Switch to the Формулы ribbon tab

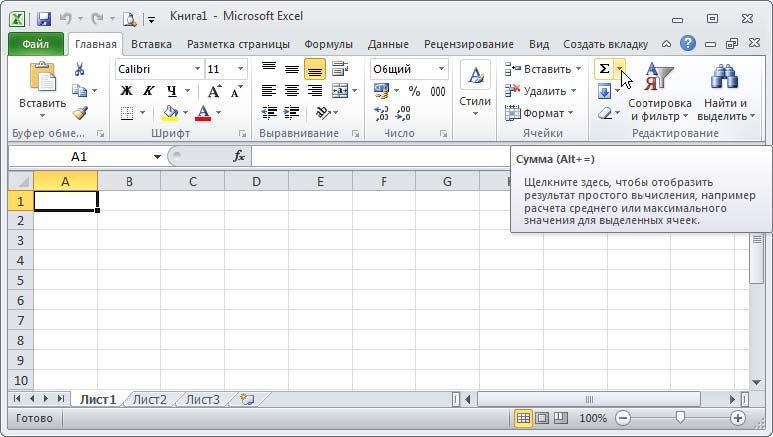coord(328,44)
